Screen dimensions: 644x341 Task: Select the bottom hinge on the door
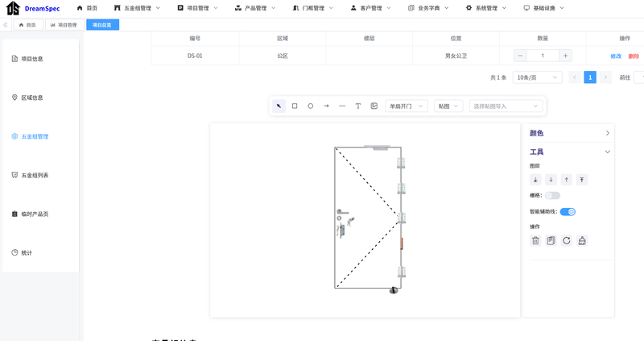(x=401, y=272)
